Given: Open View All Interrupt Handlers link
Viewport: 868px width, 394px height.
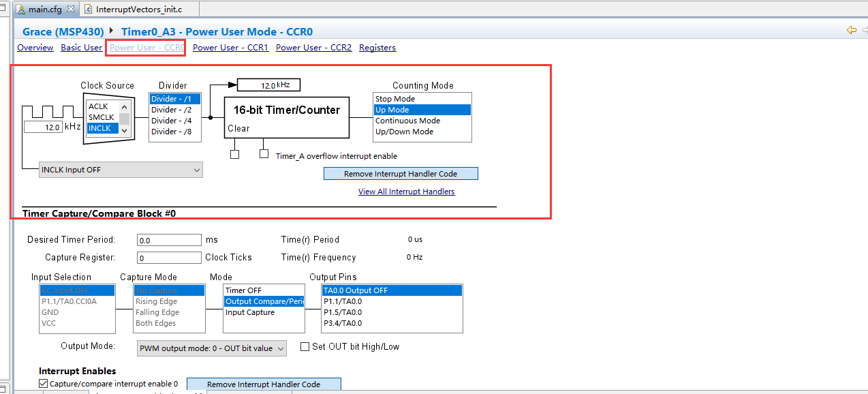Looking at the screenshot, I should click(x=407, y=192).
